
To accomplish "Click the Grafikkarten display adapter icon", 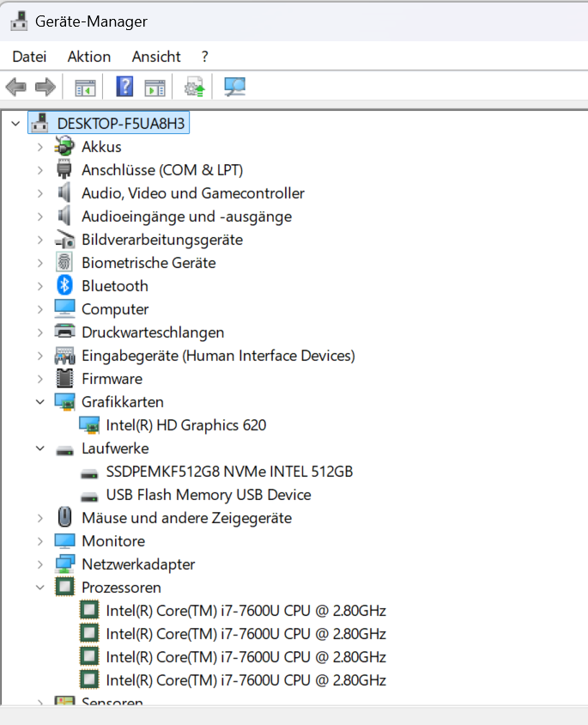I will tap(64, 402).
